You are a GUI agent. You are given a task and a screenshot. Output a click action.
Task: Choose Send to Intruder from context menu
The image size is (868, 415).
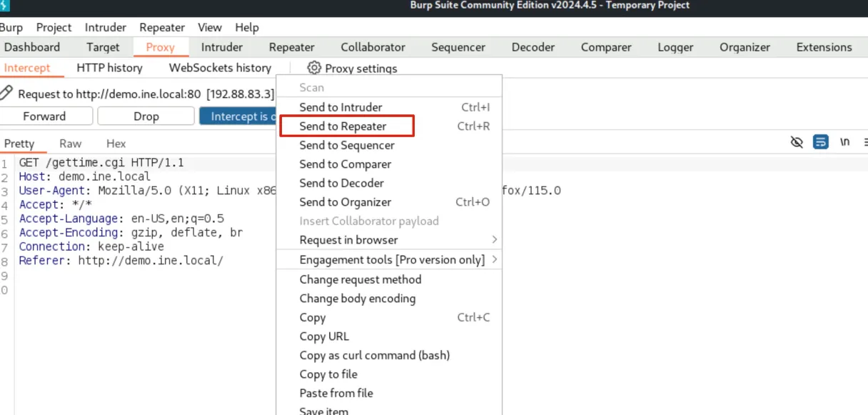(389, 107)
